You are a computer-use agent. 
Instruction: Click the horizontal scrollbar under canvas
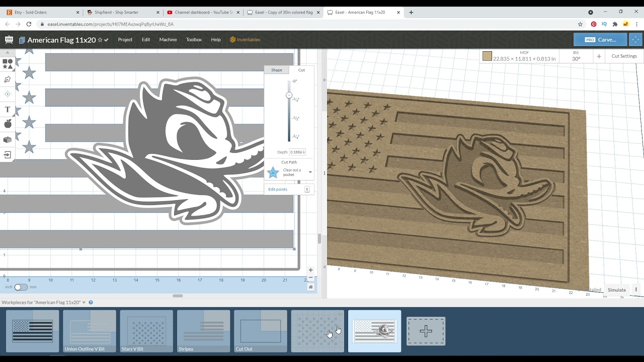(x=178, y=296)
